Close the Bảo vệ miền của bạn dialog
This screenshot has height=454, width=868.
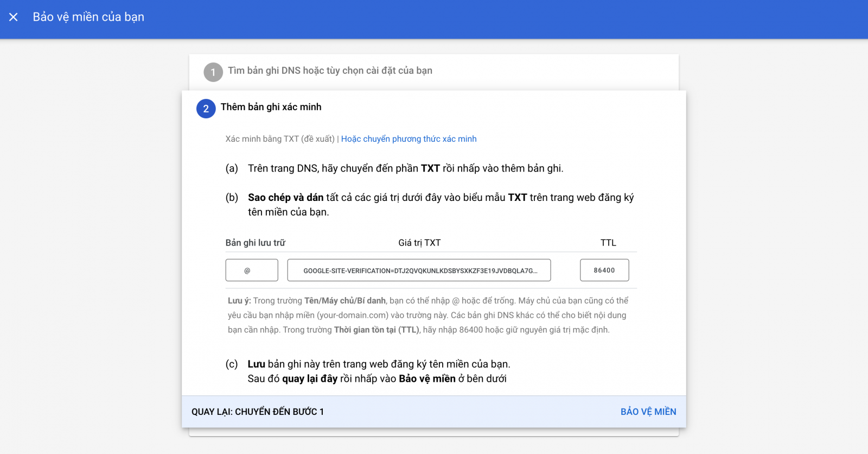(14, 17)
